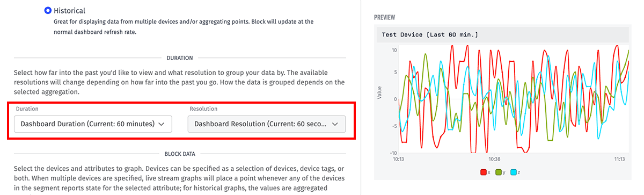Click the 10:38 time axis label
Image resolution: width=644 pixels, height=195 pixels.
494,159
